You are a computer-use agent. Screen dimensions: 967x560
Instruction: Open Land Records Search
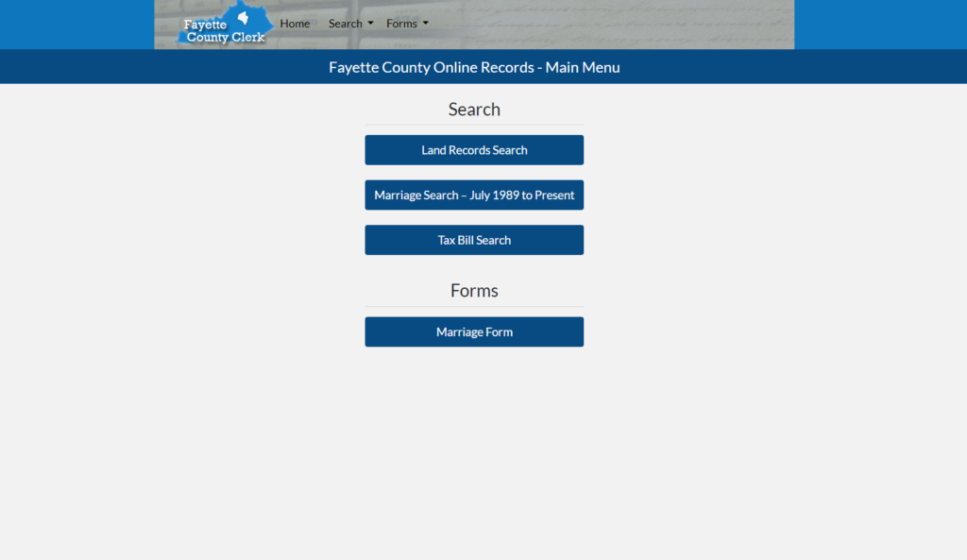(474, 150)
